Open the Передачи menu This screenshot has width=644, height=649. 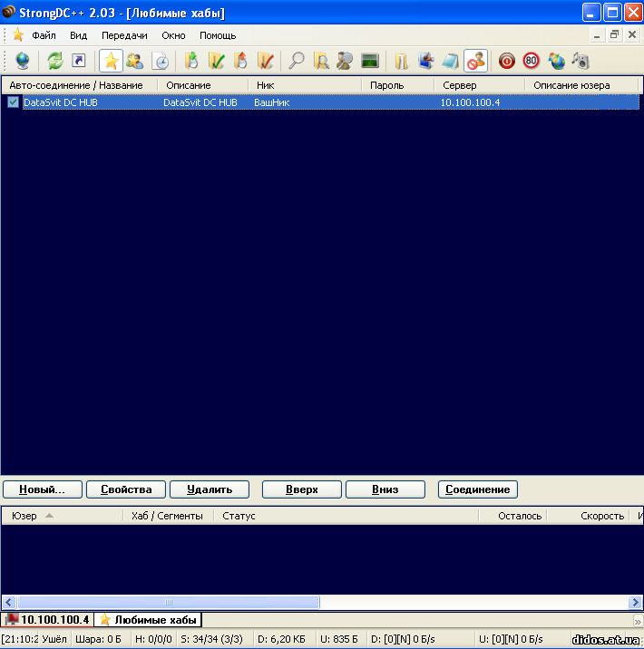124,35
